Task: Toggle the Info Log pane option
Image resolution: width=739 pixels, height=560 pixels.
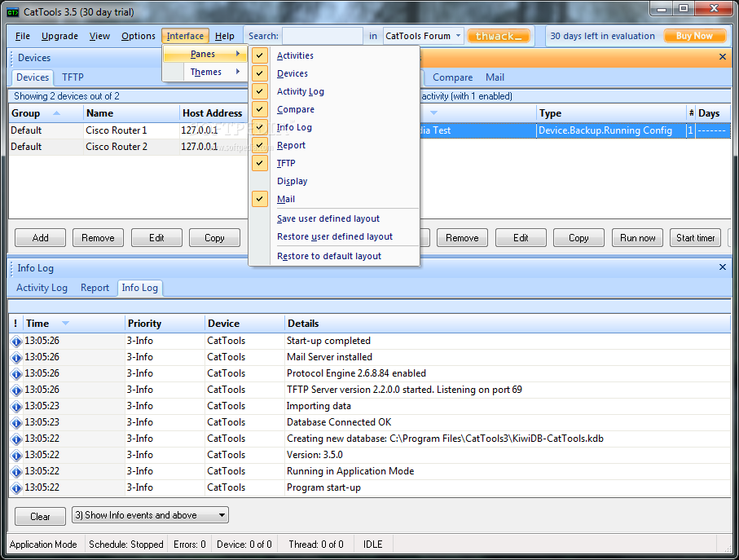Action: [260, 127]
